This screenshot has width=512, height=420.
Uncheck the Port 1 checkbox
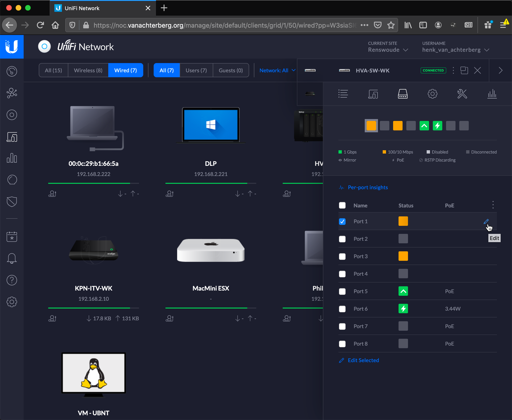coord(342,221)
